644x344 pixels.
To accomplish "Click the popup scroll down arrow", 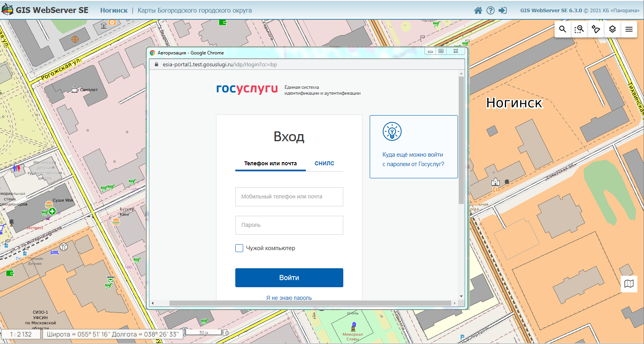I will pos(461,296).
